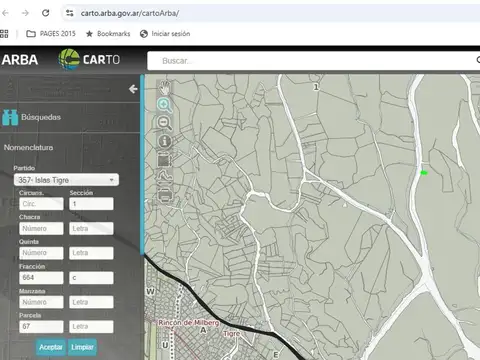Click the Circuns. input field
Screen dimensions: 480x360
click(x=41, y=204)
